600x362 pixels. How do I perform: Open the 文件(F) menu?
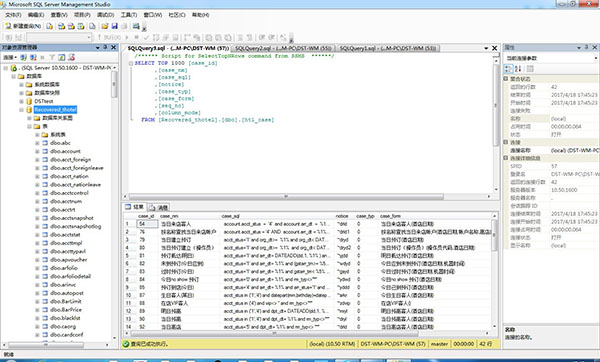[13, 15]
